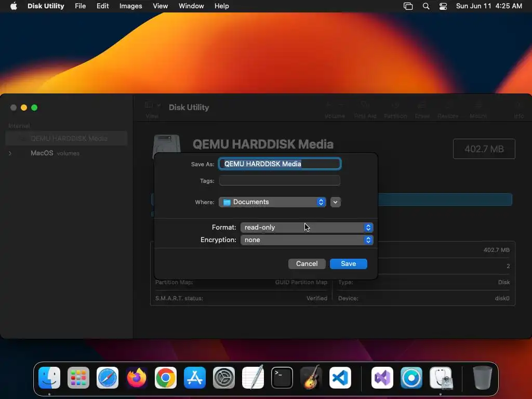Launch Google Chrome from the Dock

(166, 378)
